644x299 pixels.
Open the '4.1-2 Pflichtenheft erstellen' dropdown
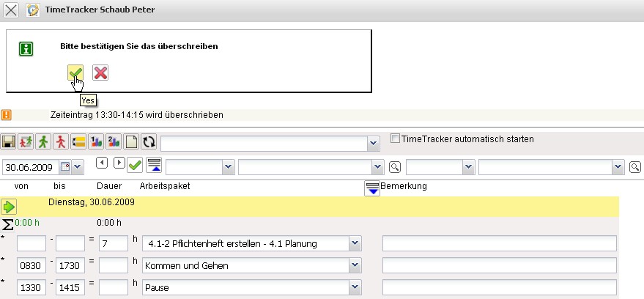click(355, 243)
